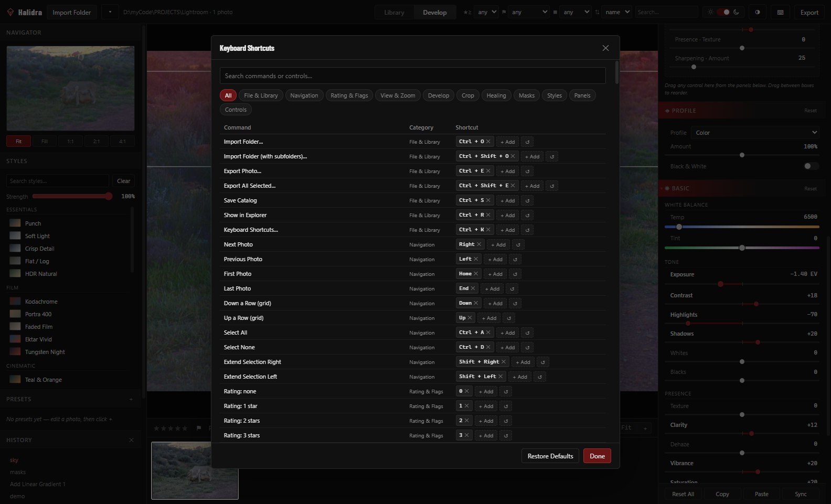Close the History panel with X
Screen dimensions: 831x504
point(131,440)
